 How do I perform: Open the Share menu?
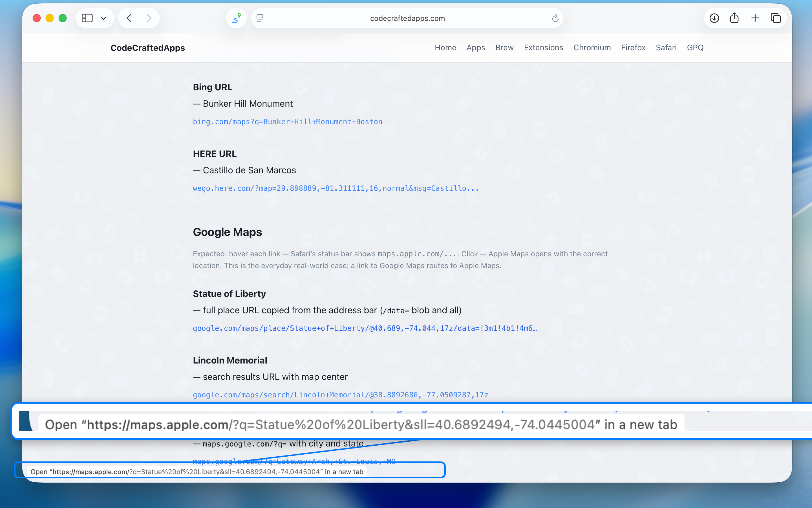(x=734, y=18)
